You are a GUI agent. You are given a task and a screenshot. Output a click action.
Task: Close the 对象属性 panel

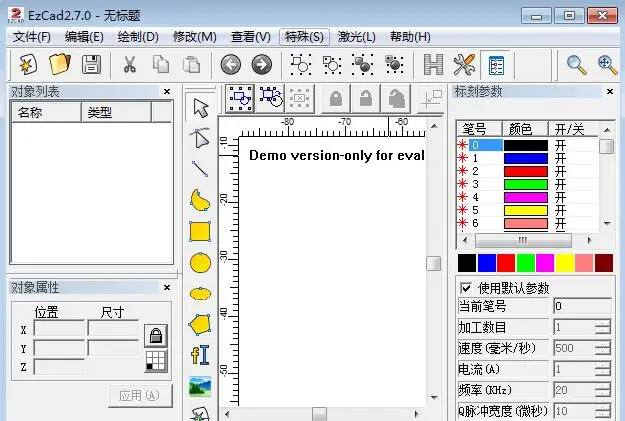coord(167,287)
